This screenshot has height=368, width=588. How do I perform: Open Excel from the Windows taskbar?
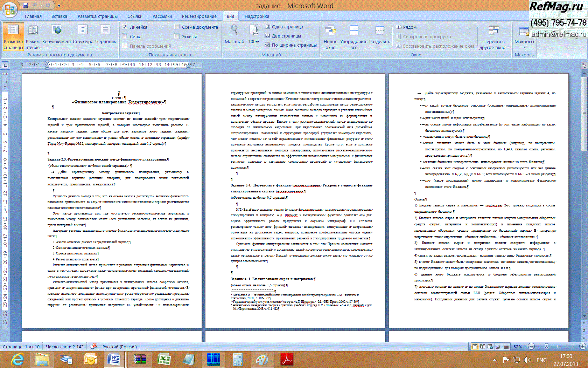164,359
